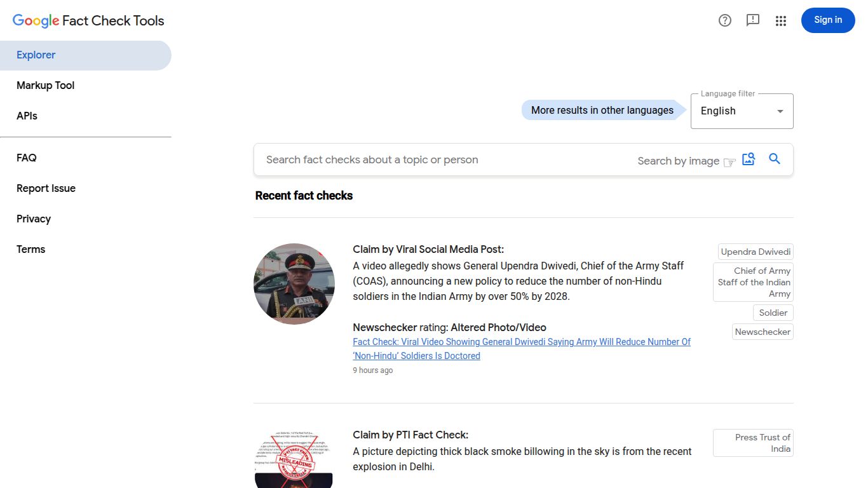
Task: Click the Google Fact Check Tools logo
Action: pos(88,20)
